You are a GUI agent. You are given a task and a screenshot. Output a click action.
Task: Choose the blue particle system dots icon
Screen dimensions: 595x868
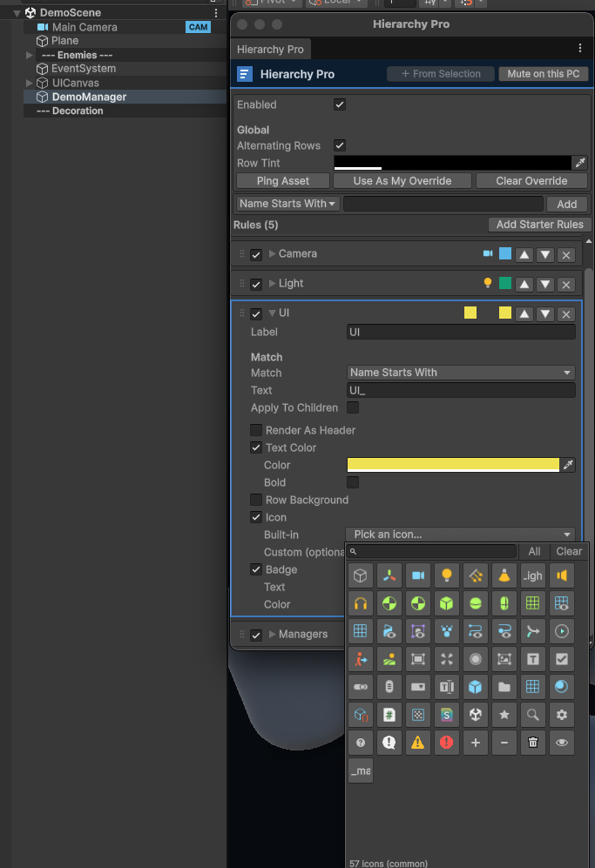[x=447, y=631]
